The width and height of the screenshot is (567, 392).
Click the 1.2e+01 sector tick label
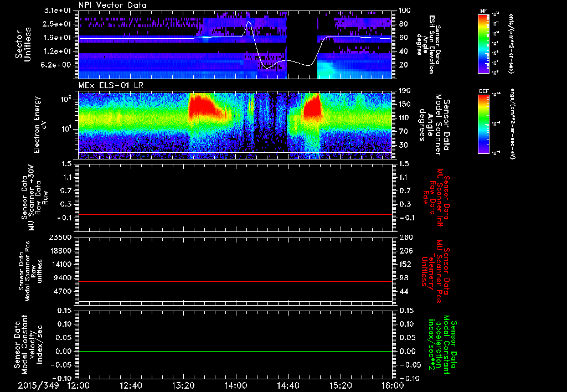tap(58, 51)
